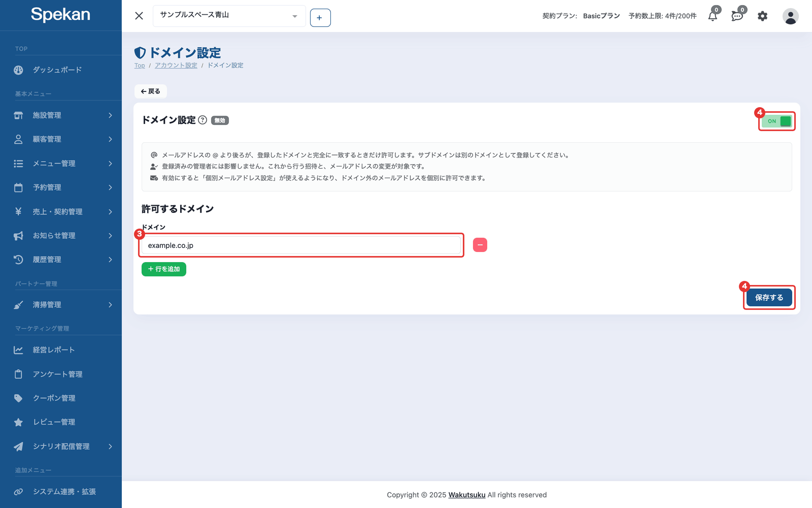Viewport: 812px width, 508px height.
Task: Click the Basicプラン contract plan text
Action: click(601, 16)
